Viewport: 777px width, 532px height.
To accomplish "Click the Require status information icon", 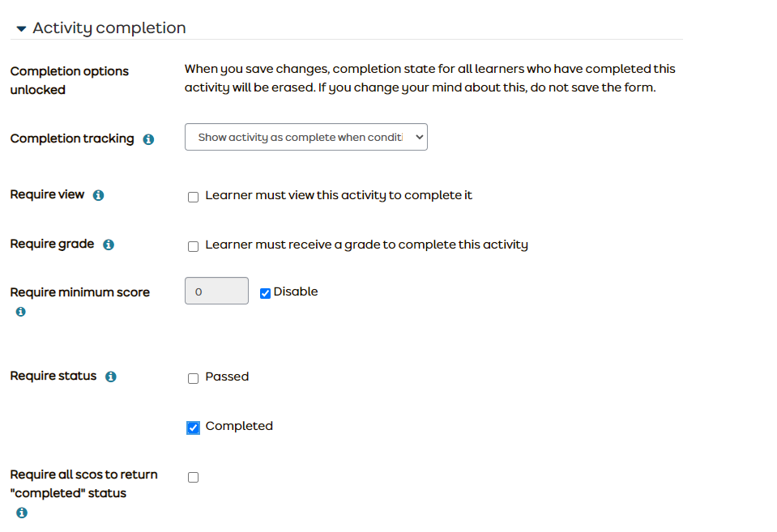I will tap(111, 376).
